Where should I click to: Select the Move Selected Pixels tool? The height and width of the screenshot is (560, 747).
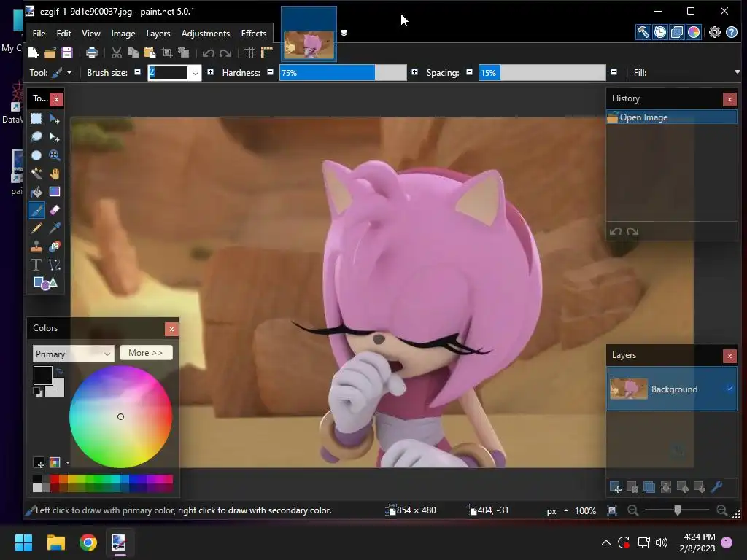pyautogui.click(x=54, y=119)
